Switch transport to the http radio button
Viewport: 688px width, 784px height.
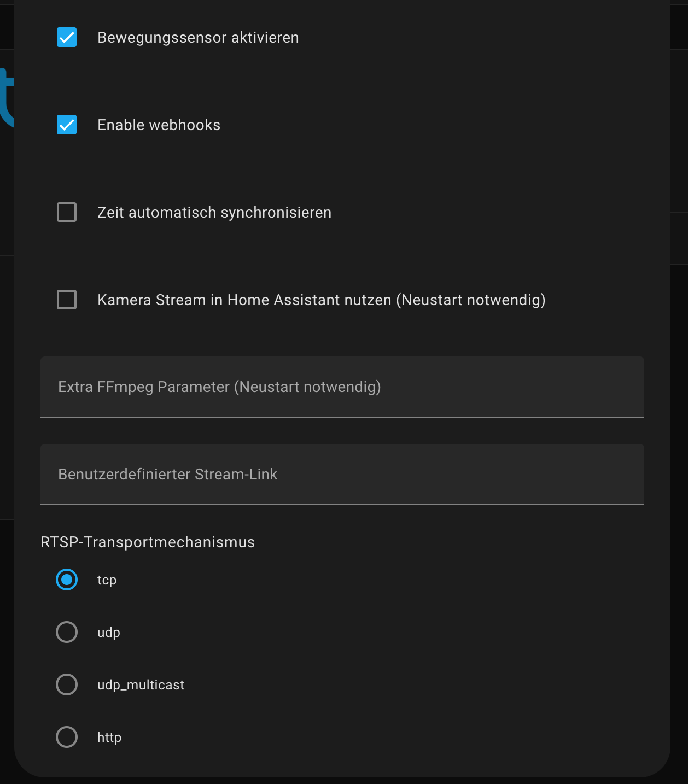(x=67, y=737)
